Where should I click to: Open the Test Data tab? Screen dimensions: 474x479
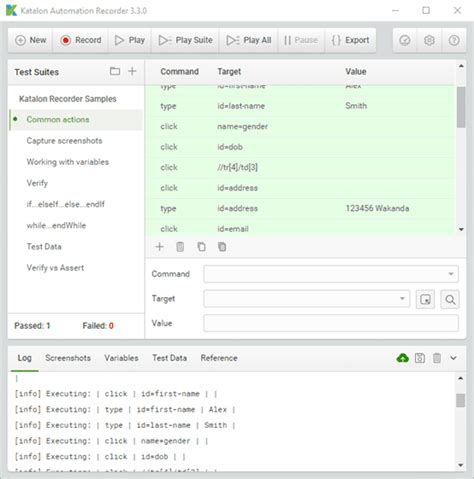169,358
